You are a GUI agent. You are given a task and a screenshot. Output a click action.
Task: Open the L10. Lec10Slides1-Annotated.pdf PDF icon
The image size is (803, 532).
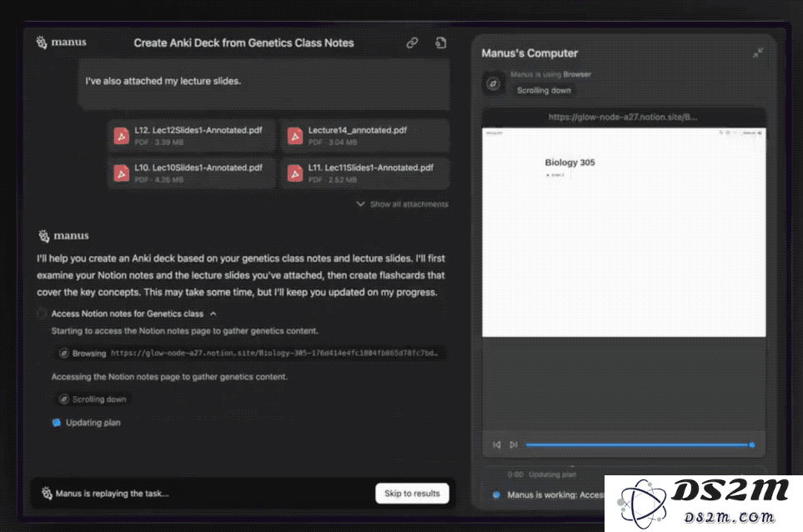(x=122, y=173)
